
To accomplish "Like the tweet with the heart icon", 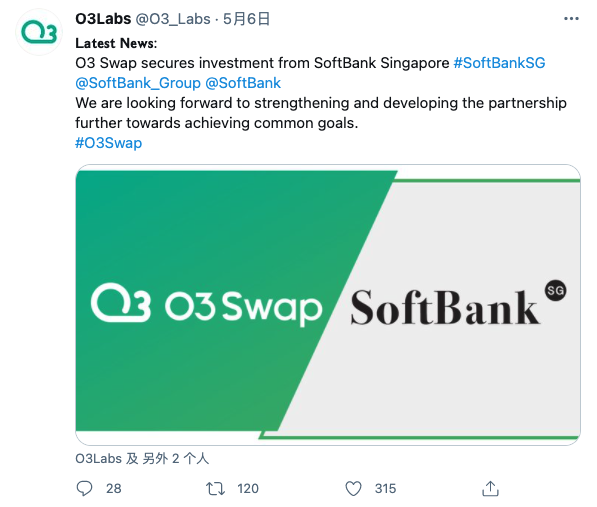I will tap(353, 488).
